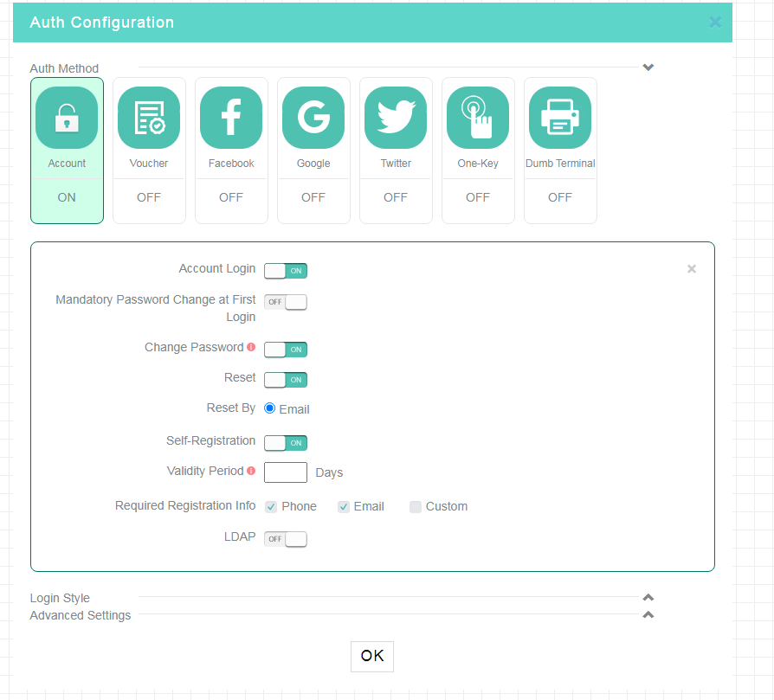The image size is (774, 700).
Task: Pick the Twitter bird icon
Action: click(396, 118)
